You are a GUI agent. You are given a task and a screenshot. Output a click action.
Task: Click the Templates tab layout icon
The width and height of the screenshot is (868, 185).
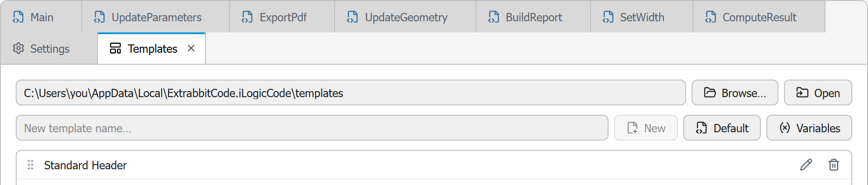tap(115, 48)
